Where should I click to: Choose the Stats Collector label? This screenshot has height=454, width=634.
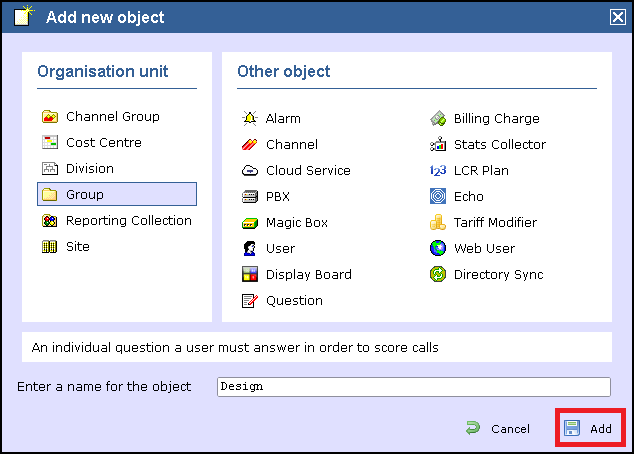coord(500,145)
